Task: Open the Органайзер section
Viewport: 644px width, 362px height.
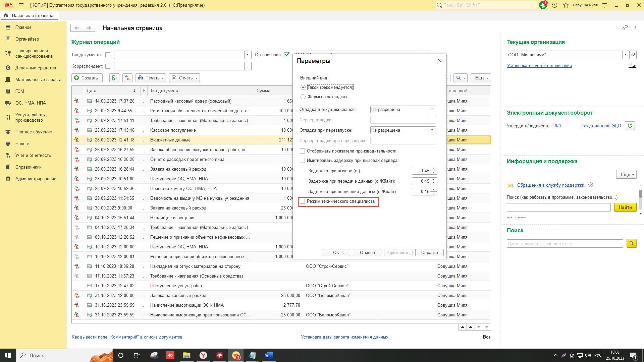Action: tap(27, 39)
